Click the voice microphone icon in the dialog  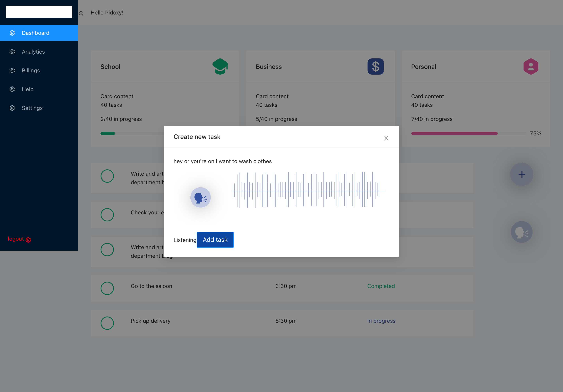coord(200,198)
